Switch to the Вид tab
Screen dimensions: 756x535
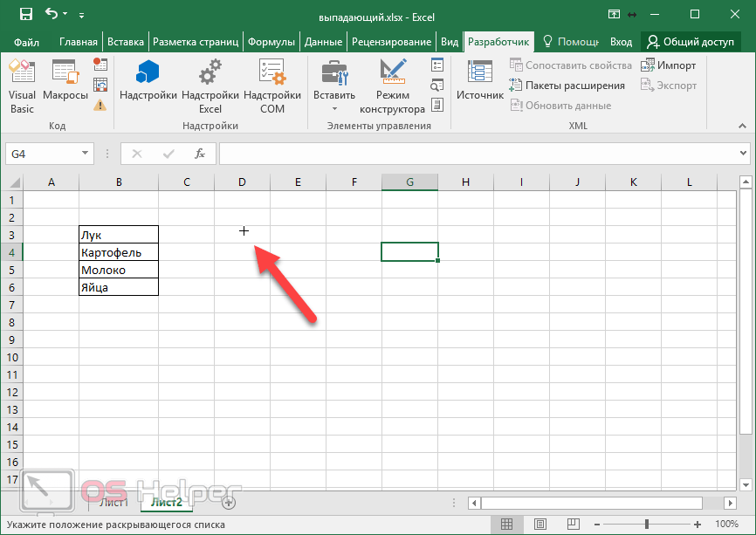pyautogui.click(x=450, y=42)
